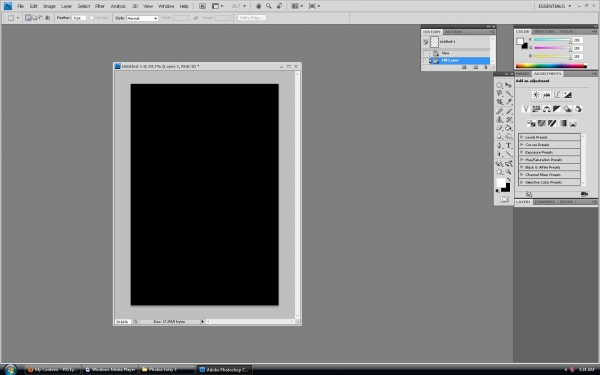Image resolution: width=600 pixels, height=375 pixels.
Task: Select the Blur tool
Action: click(x=499, y=137)
